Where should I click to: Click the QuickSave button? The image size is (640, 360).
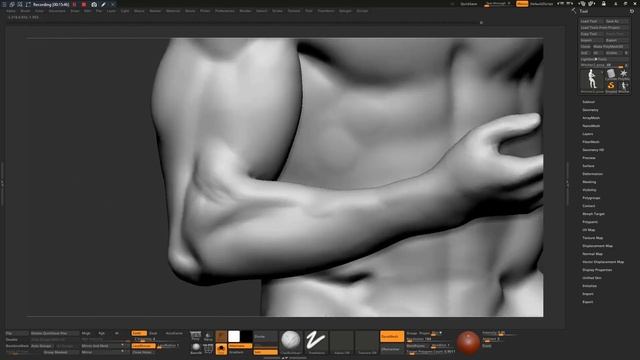click(x=469, y=4)
